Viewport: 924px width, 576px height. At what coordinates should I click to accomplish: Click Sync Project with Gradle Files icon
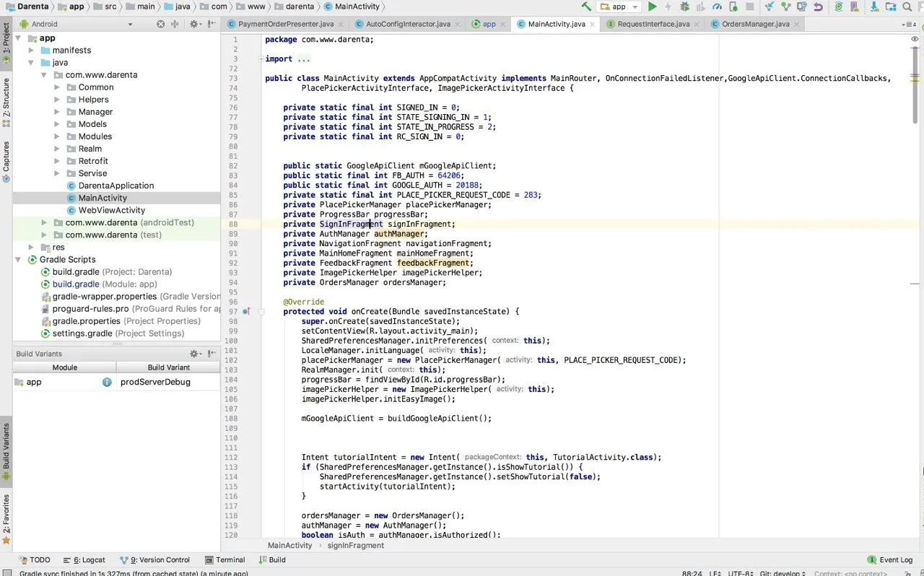point(838,6)
